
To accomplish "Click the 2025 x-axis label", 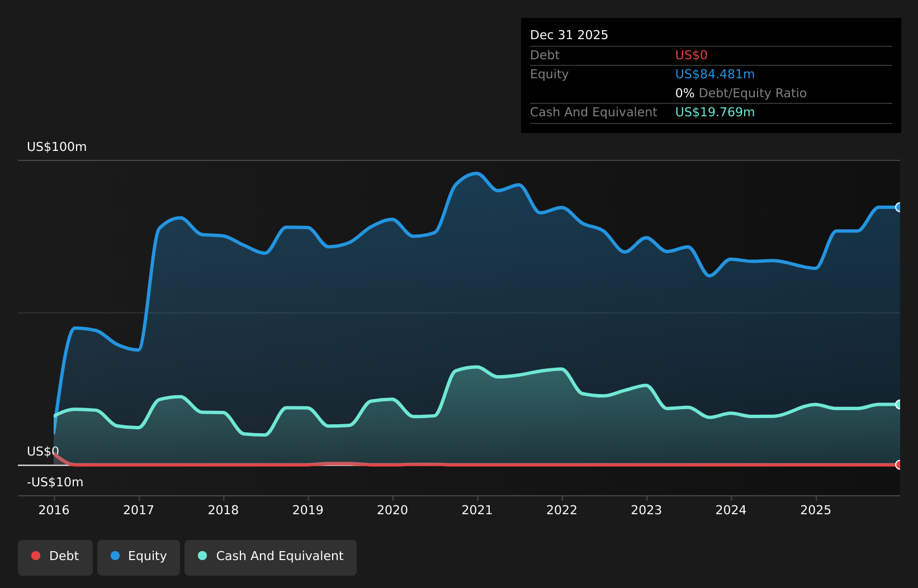I will (816, 510).
